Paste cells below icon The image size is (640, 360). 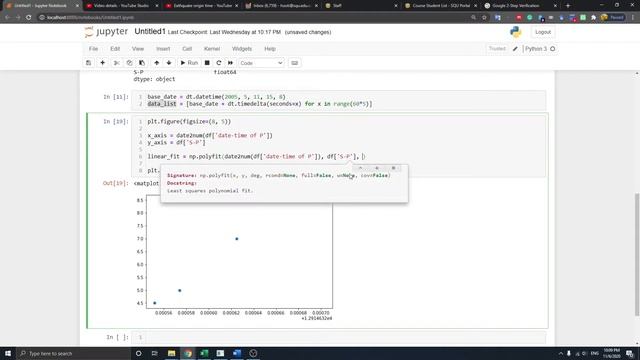[x=142, y=63]
